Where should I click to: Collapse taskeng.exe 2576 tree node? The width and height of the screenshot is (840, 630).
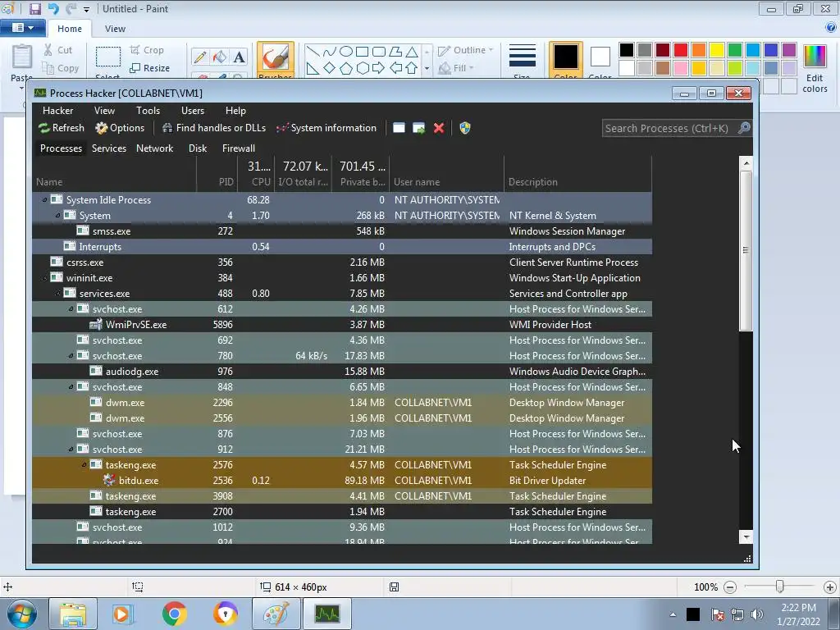pyautogui.click(x=84, y=464)
